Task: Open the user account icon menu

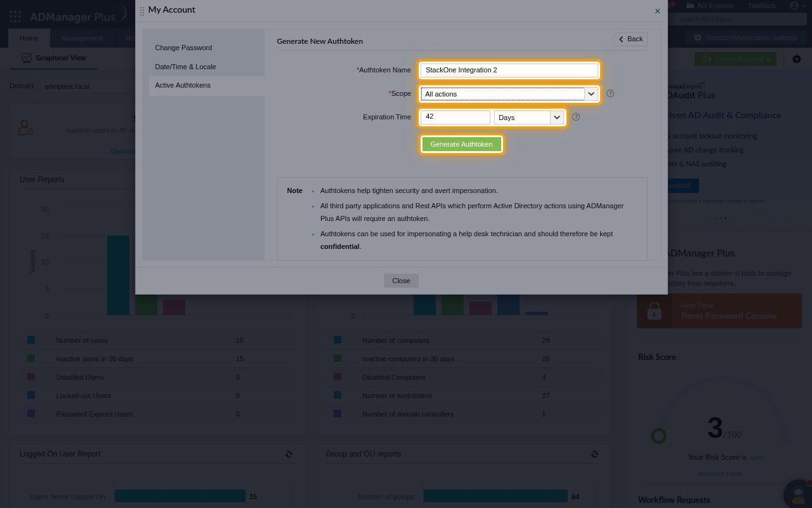Action: [x=797, y=6]
